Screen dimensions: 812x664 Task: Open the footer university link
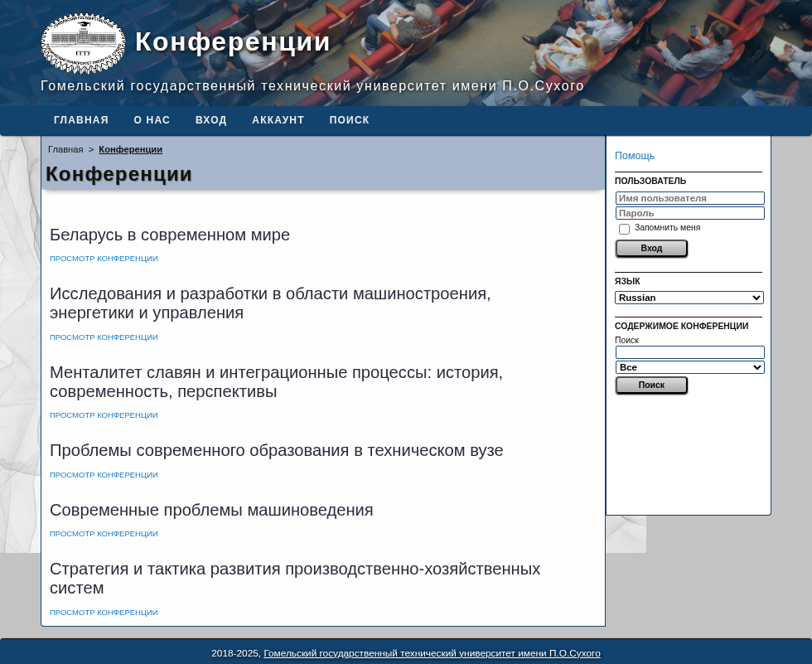432,654
